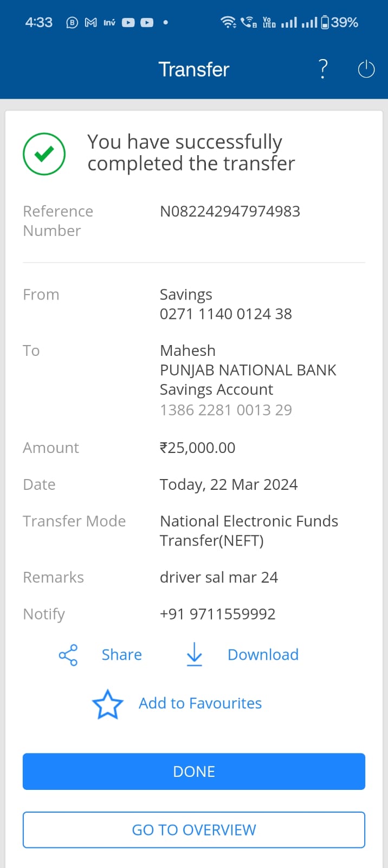Tap the green success checkmark icon
Viewport: 388px width, 868px height.
[44, 154]
